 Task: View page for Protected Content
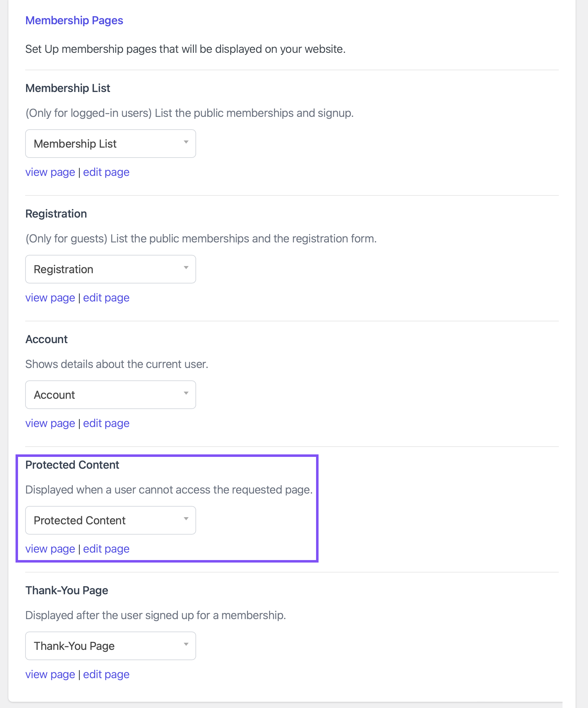pos(50,549)
